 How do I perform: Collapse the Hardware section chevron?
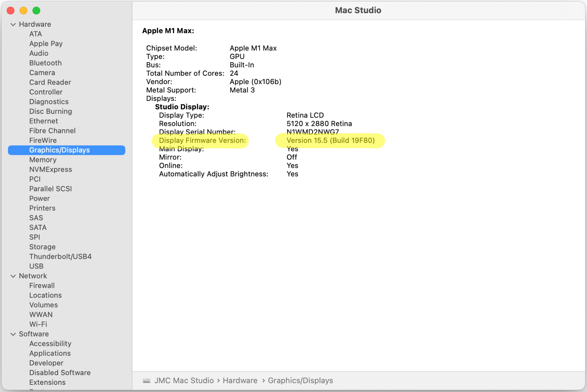[13, 24]
